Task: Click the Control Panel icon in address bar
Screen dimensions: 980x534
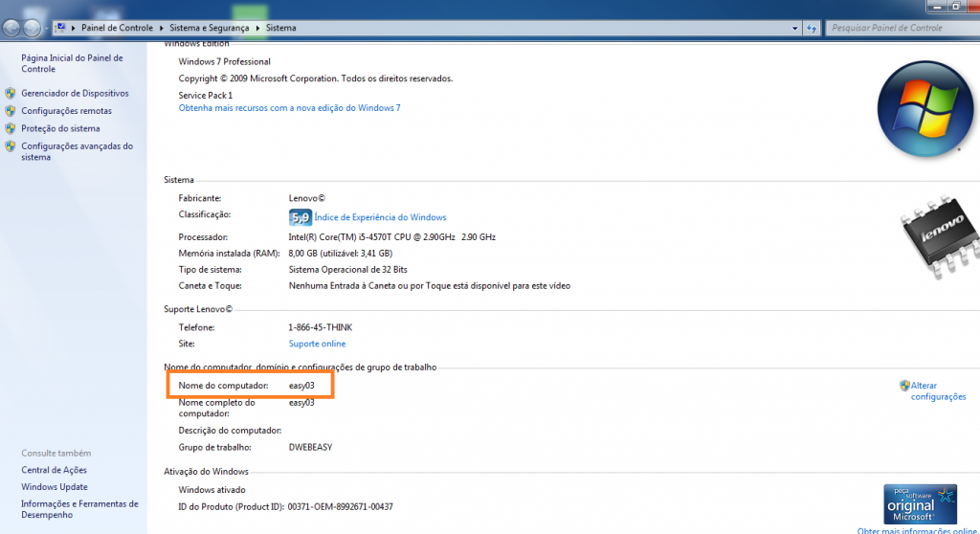Action: [60, 28]
